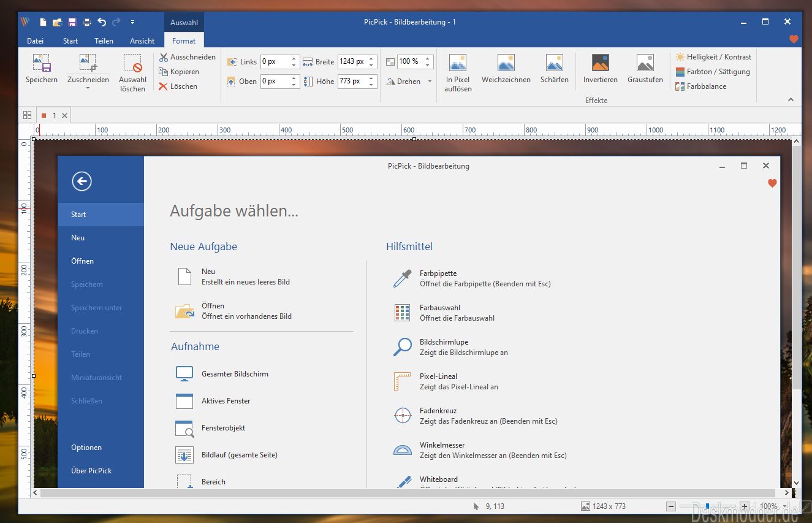The height and width of the screenshot is (523, 812).
Task: Decrease the Höhe value with down arrow
Action: [x=371, y=85]
